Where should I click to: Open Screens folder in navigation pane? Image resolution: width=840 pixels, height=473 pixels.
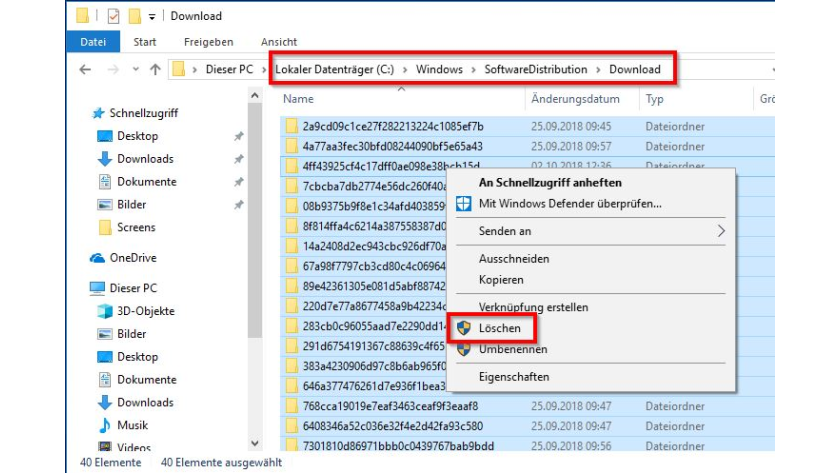[136, 227]
